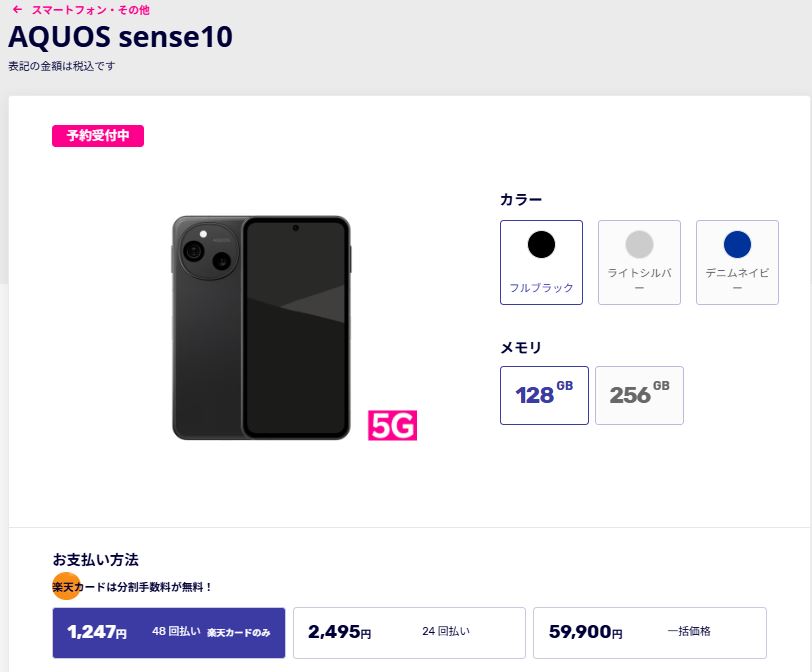Switch to 256GB memory option

click(639, 395)
